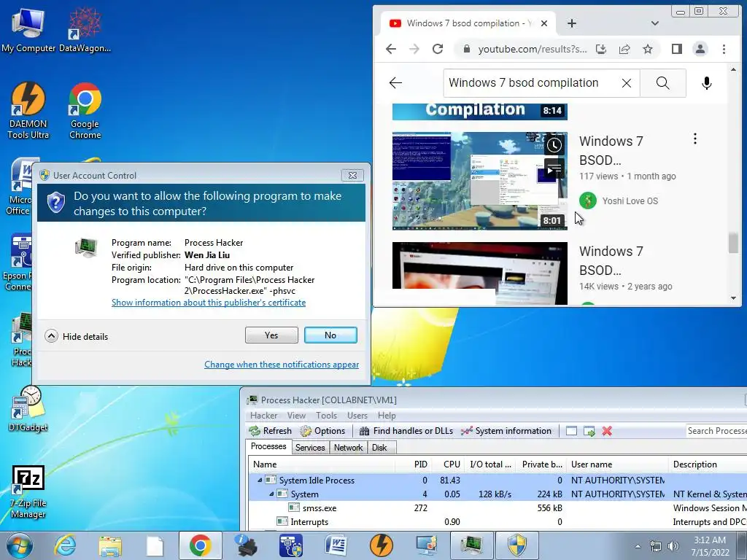747x560 pixels.
Task: Click the network icon in system tray
Action: tap(656, 546)
